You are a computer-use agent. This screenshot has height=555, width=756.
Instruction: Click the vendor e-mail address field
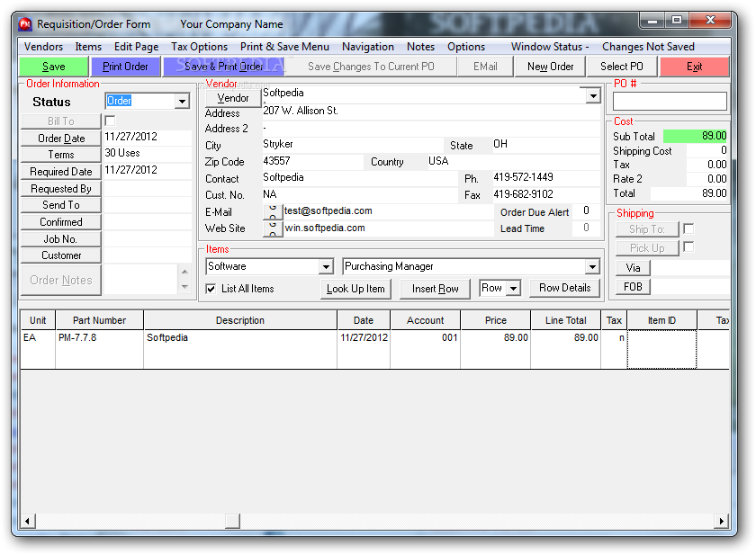pos(388,211)
